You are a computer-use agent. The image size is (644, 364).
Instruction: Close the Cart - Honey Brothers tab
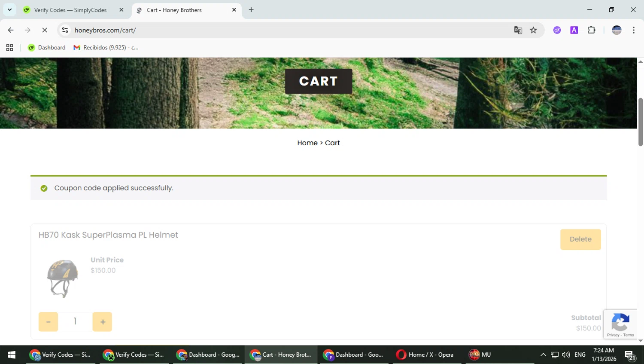point(234,10)
